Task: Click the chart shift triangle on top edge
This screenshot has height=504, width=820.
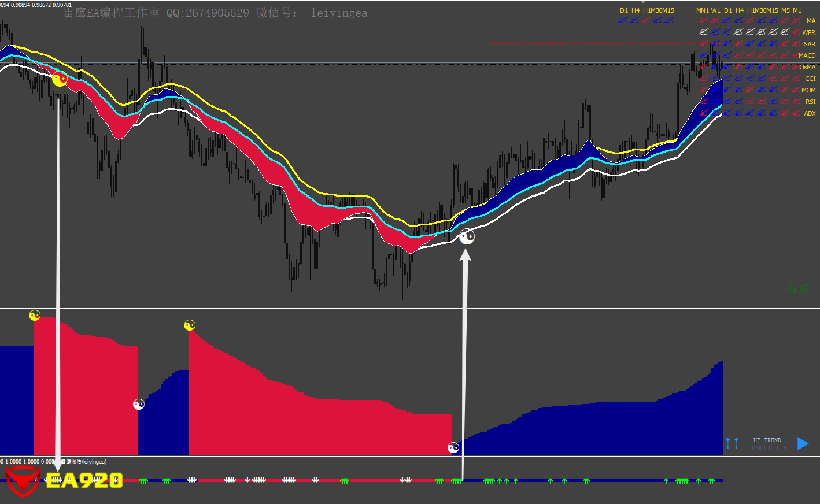Action: click(x=643, y=2)
